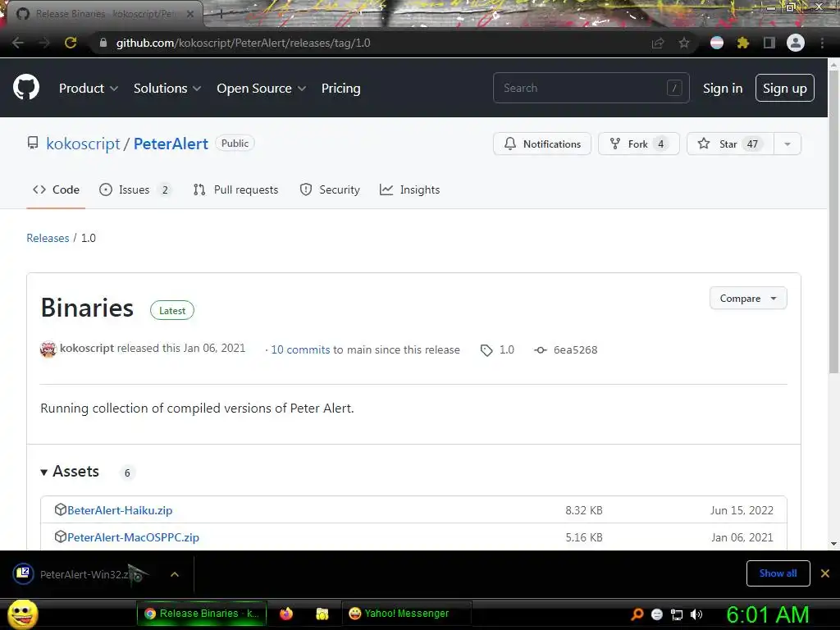Click the package icon beside BeterAlert-Haiku.zip

tap(61, 509)
